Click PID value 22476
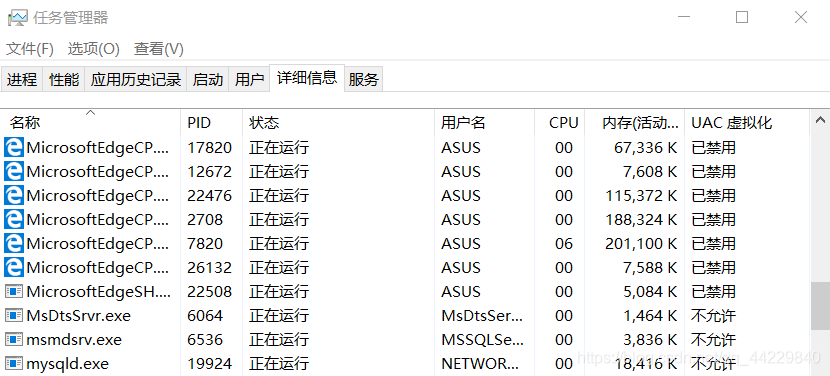Screen dimensions: 830x376 (x=210, y=195)
